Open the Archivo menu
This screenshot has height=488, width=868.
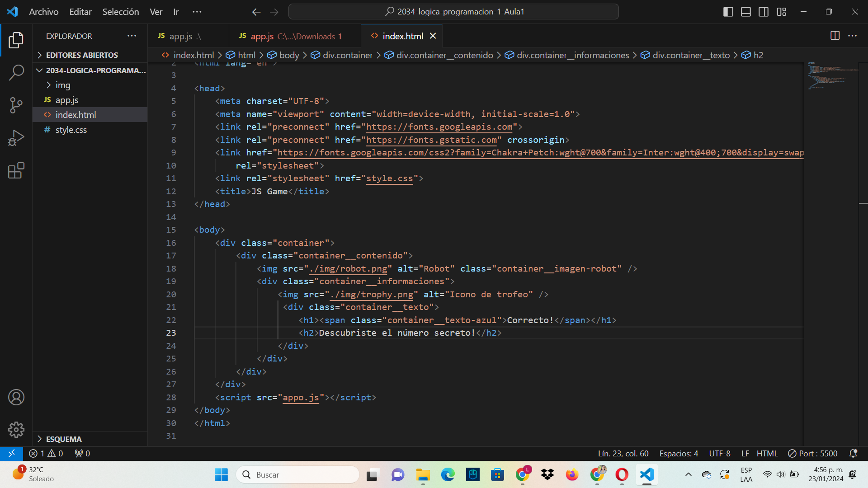pos(44,12)
